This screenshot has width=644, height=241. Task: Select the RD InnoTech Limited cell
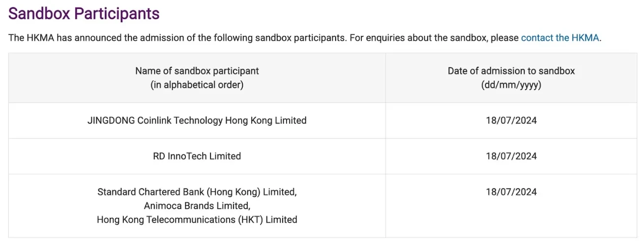coord(197,156)
